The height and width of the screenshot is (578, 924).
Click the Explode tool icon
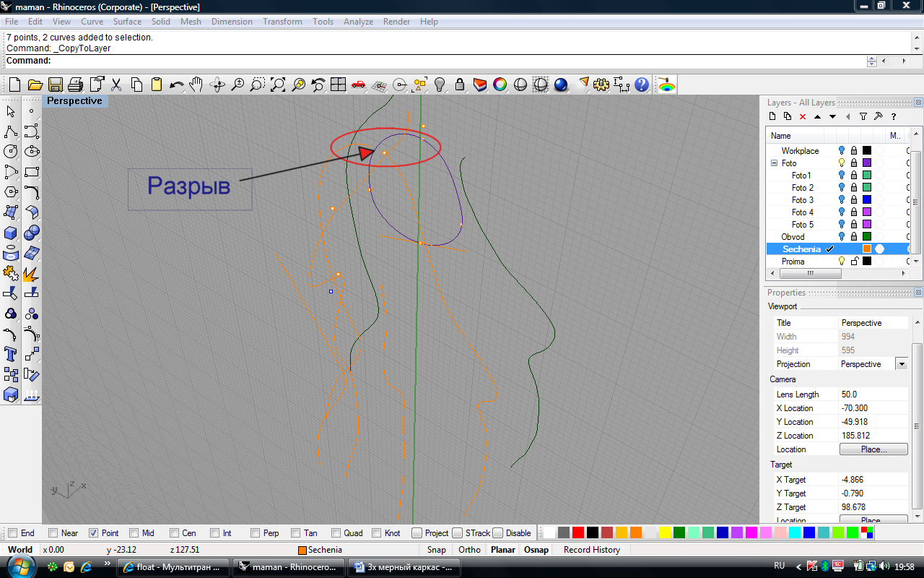coord(32,275)
